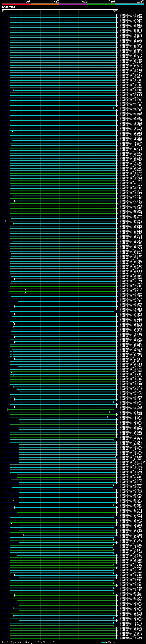146x644 pixels.
Task: Select hit UniRef100_P63241-2
Action: [x=132, y=462]
